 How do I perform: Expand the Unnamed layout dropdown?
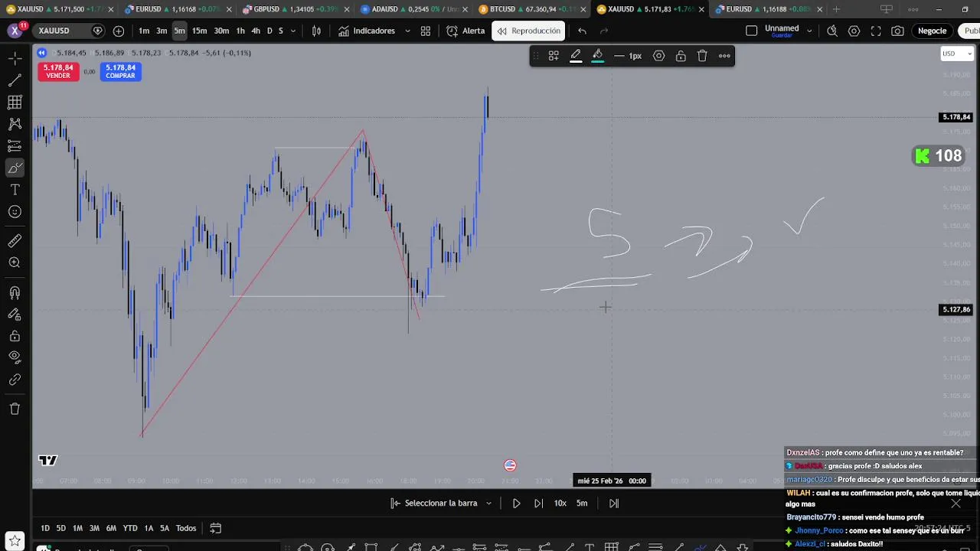pos(809,31)
